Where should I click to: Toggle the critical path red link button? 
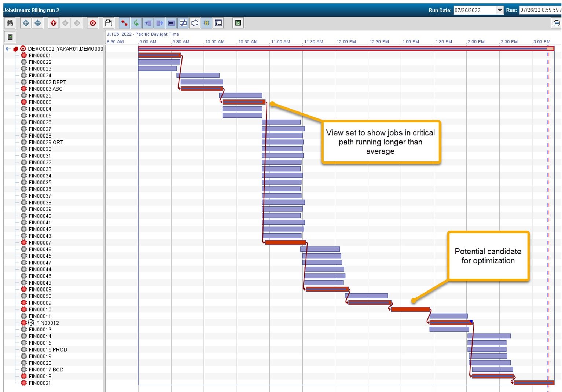tap(125, 23)
